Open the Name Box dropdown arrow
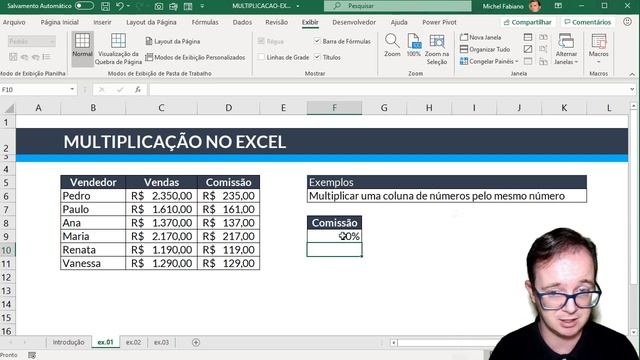This screenshot has width=640, height=360. coord(72,89)
